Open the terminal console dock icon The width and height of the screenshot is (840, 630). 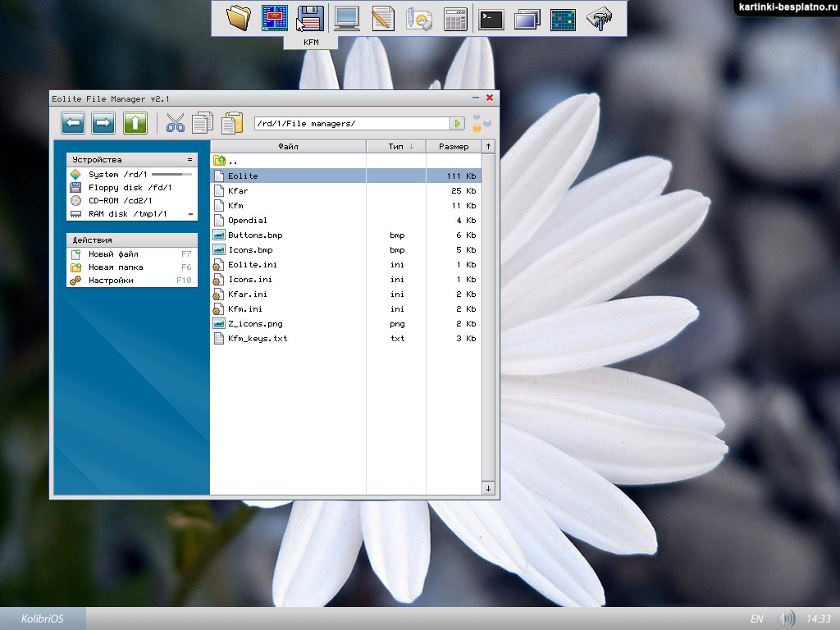pyautogui.click(x=491, y=18)
